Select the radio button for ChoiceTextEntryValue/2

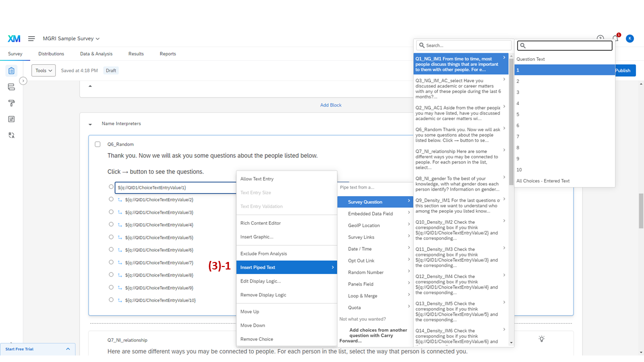point(111,200)
